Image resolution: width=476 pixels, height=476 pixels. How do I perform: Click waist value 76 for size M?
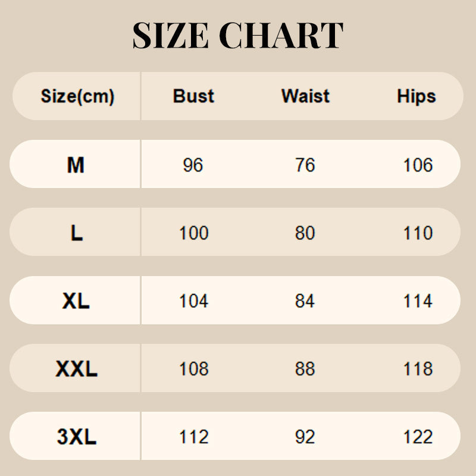(x=305, y=165)
